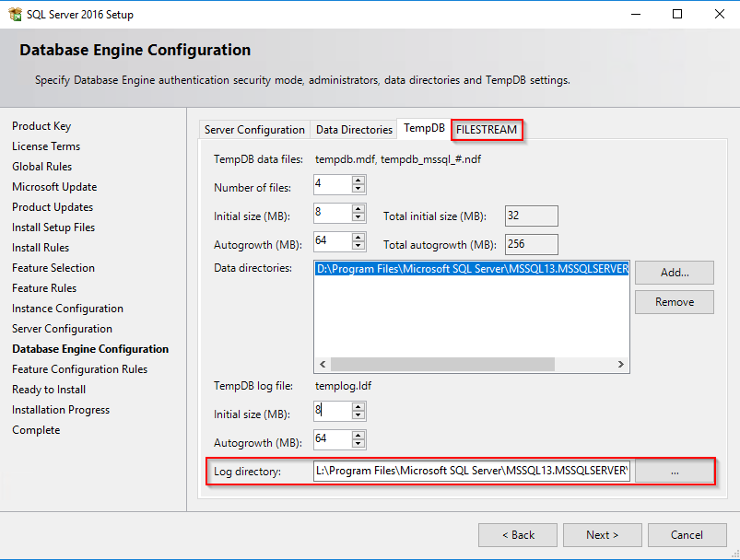Increase TempDB data Initial size
This screenshot has width=740, height=560.
coord(358,209)
